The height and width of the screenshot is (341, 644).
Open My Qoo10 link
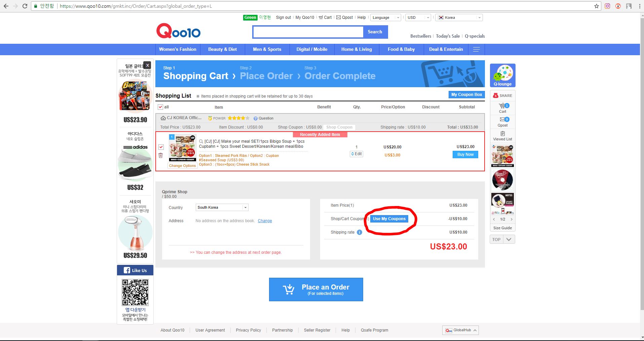coord(305,18)
